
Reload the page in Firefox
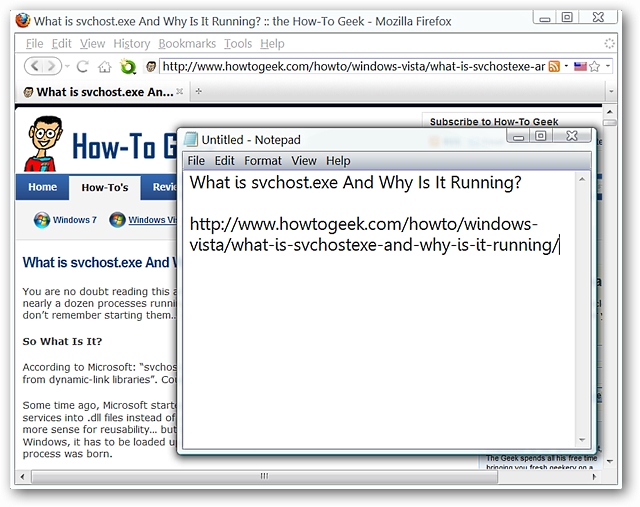point(83,66)
